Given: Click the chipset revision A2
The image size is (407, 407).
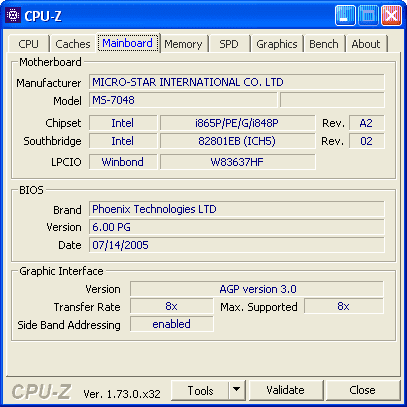Looking at the screenshot, I should [x=366, y=123].
